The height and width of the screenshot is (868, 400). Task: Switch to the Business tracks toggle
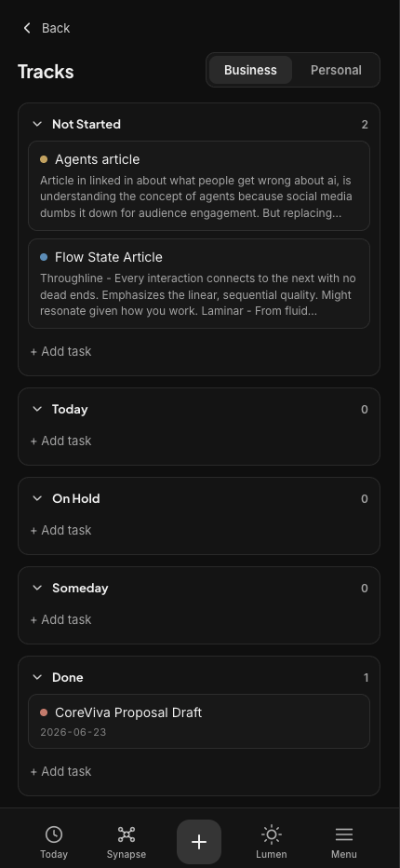(250, 70)
